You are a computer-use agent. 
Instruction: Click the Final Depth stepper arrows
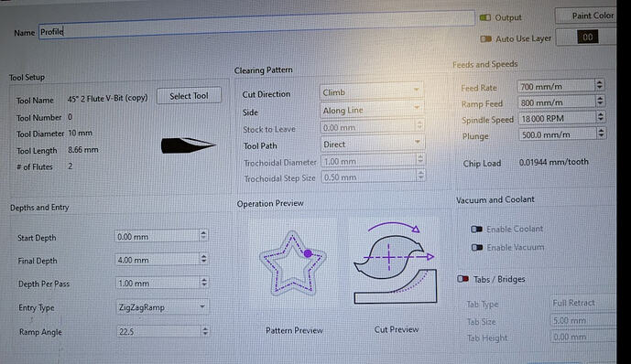coord(203,258)
